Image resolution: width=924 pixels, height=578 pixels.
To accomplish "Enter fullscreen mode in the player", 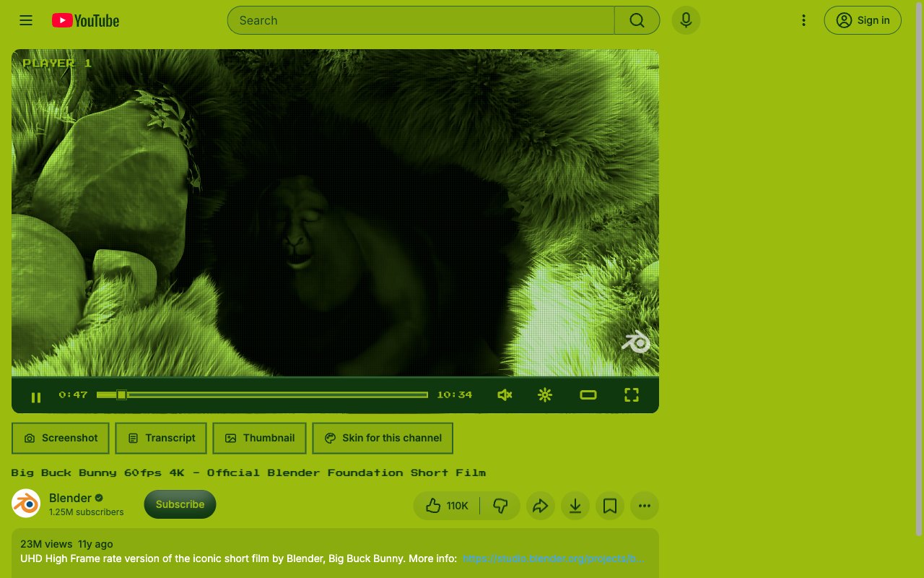I will point(632,394).
